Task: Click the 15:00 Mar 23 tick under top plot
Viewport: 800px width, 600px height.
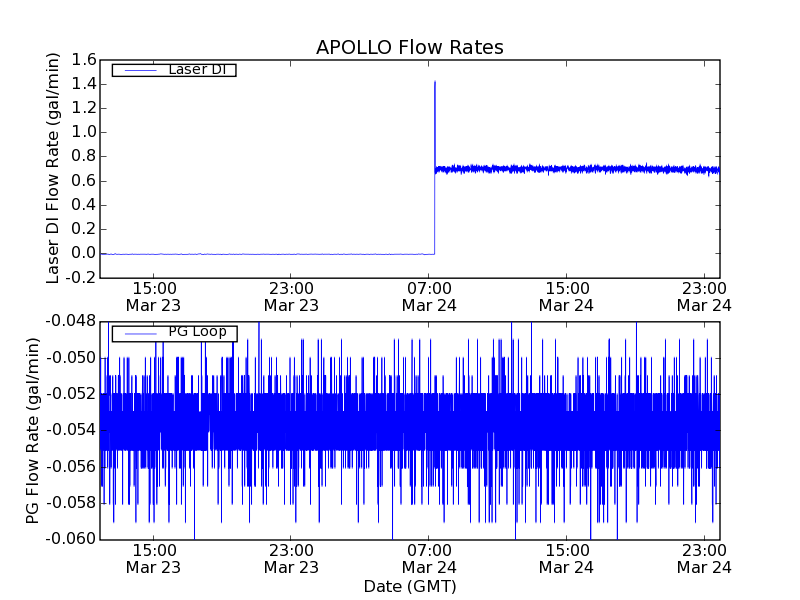Action: click(153, 296)
